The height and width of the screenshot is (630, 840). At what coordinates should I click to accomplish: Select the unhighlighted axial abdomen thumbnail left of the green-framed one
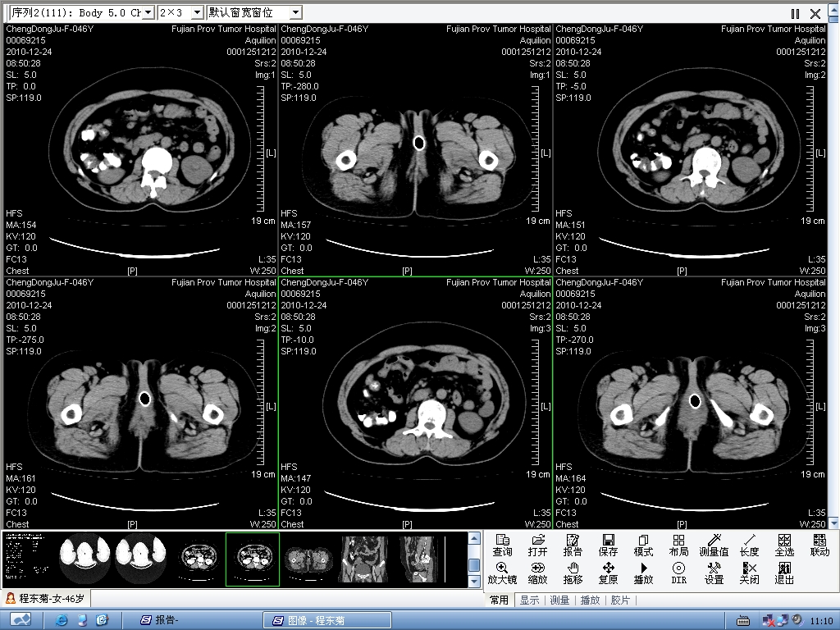(197, 559)
